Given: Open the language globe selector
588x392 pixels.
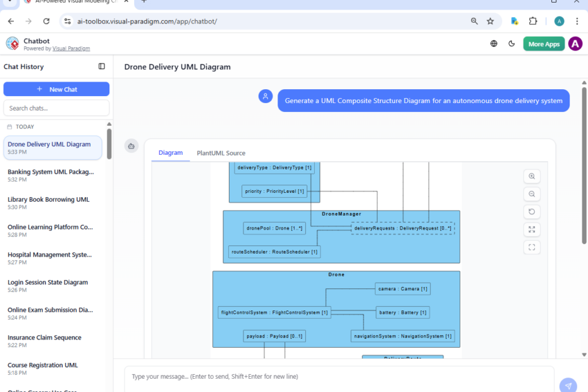Looking at the screenshot, I should coord(494,44).
